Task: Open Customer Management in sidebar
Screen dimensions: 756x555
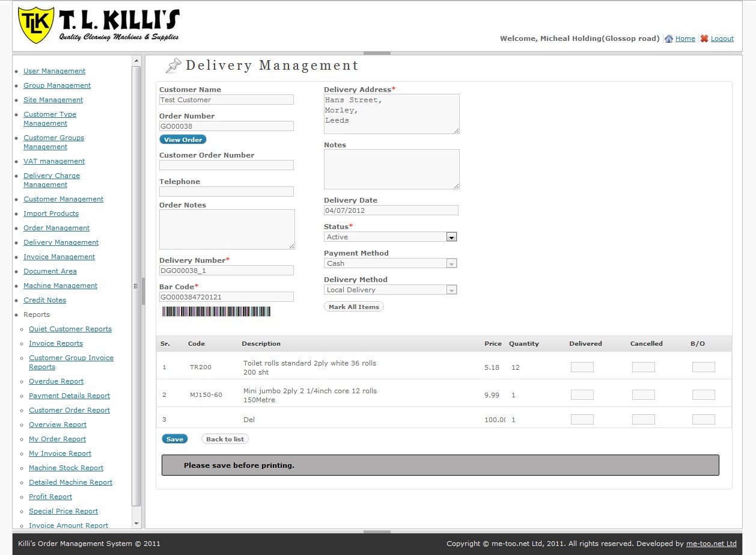Action: tap(63, 199)
